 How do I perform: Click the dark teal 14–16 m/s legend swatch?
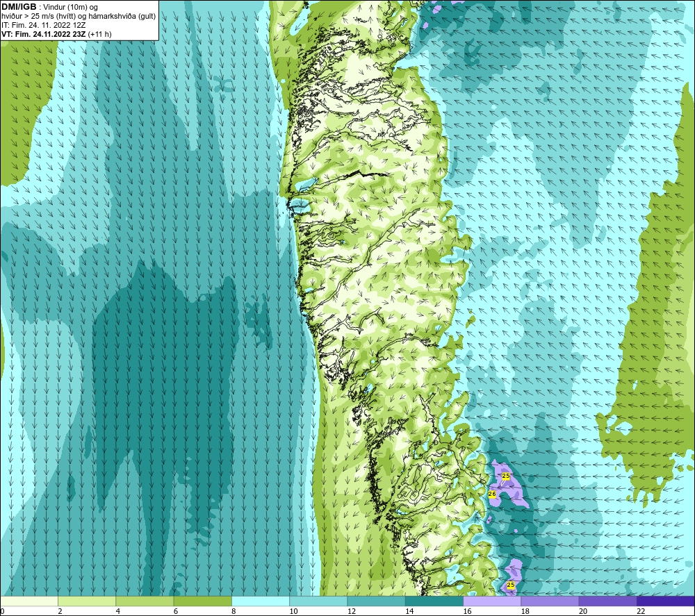(434, 601)
